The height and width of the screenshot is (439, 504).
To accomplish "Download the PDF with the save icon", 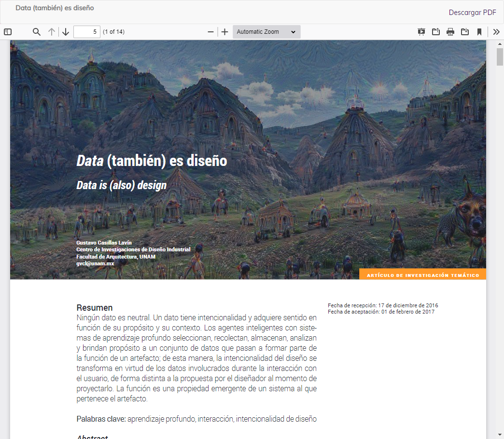I will tap(465, 32).
